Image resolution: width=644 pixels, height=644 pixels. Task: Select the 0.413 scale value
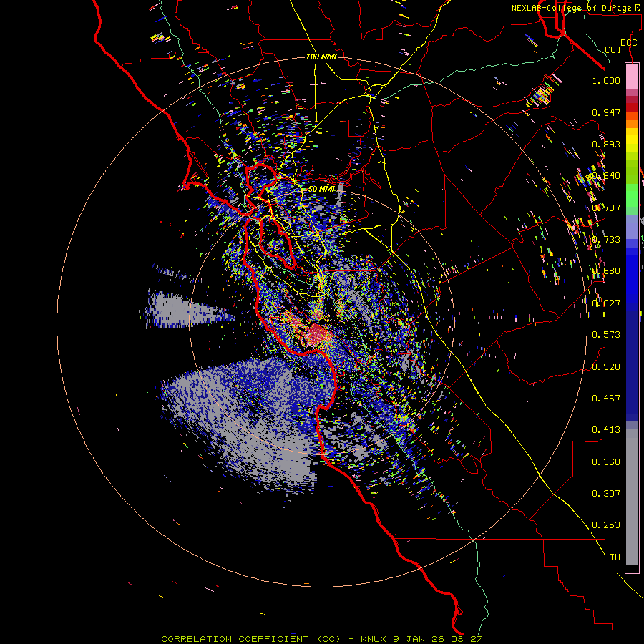[606, 430]
